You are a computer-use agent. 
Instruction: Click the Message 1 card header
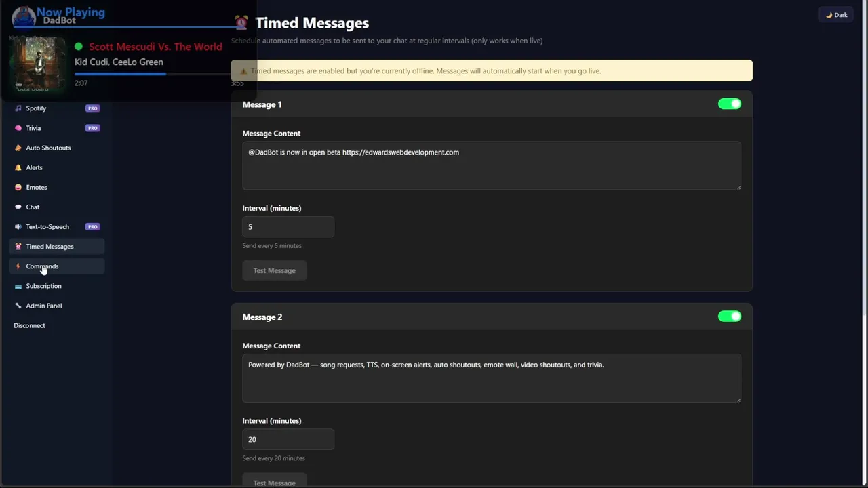(492, 104)
